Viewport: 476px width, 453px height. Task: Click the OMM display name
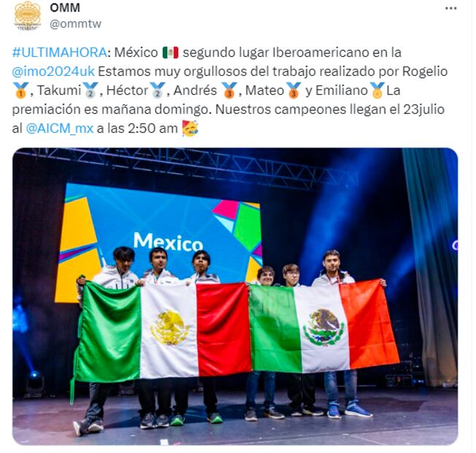pos(65,7)
